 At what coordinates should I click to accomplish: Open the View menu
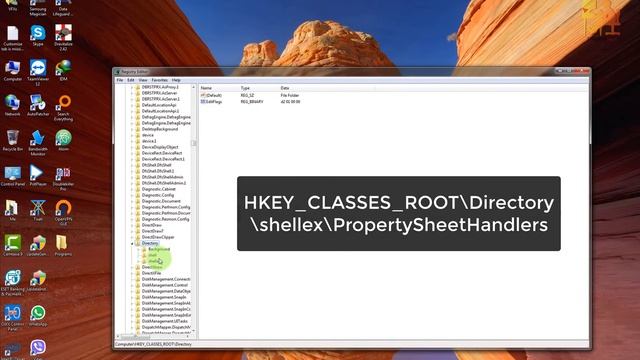point(143,80)
